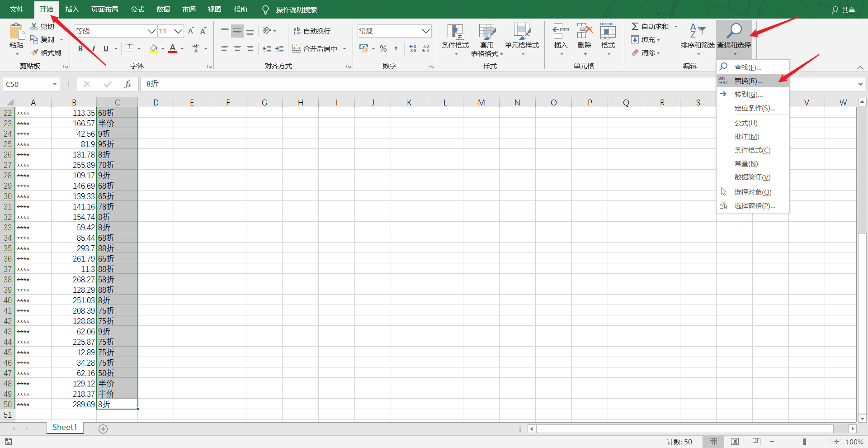Switch to the 插入 ribbon tab

tap(72, 10)
